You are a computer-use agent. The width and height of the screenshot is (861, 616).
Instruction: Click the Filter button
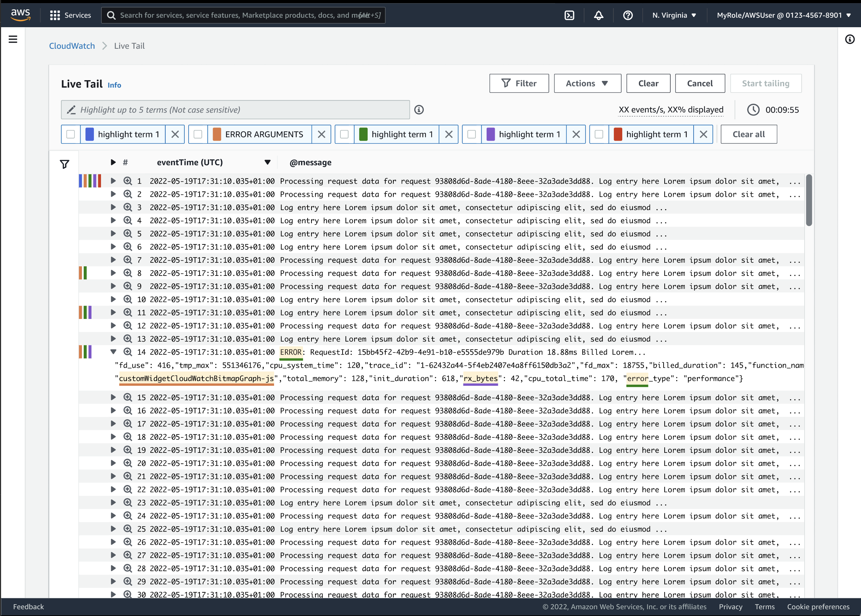[x=519, y=83]
